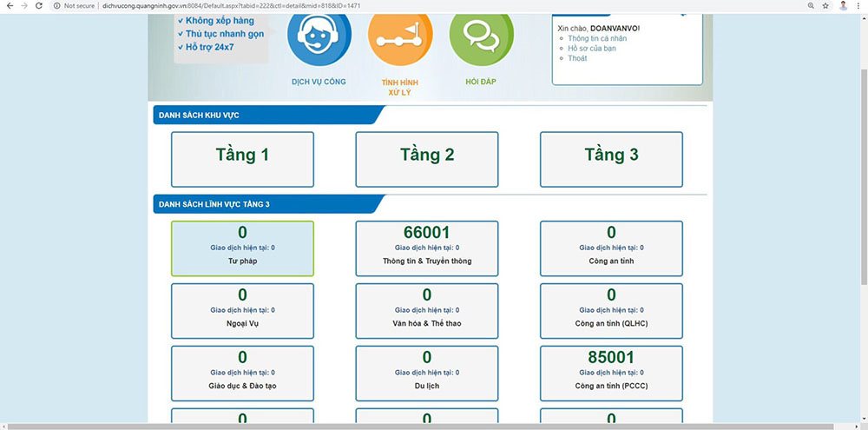This screenshot has height=430, width=868.
Task: Click the browser forward arrow
Action: [23, 5]
